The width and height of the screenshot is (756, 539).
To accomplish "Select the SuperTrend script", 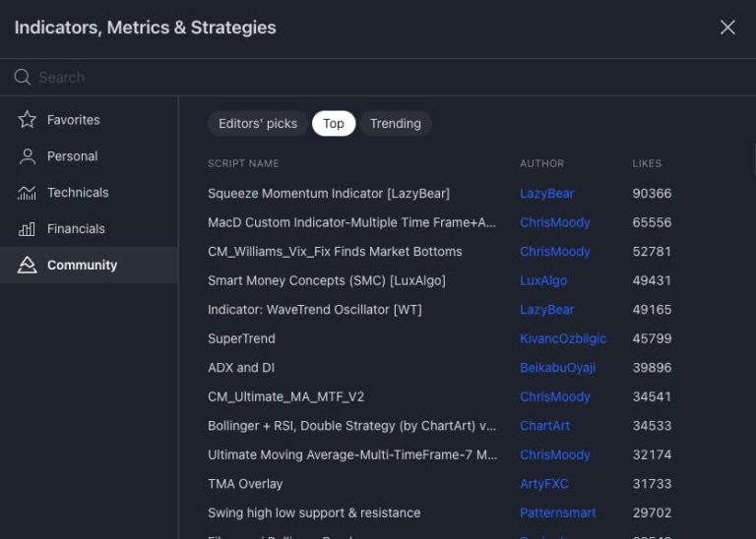I will (x=241, y=338).
